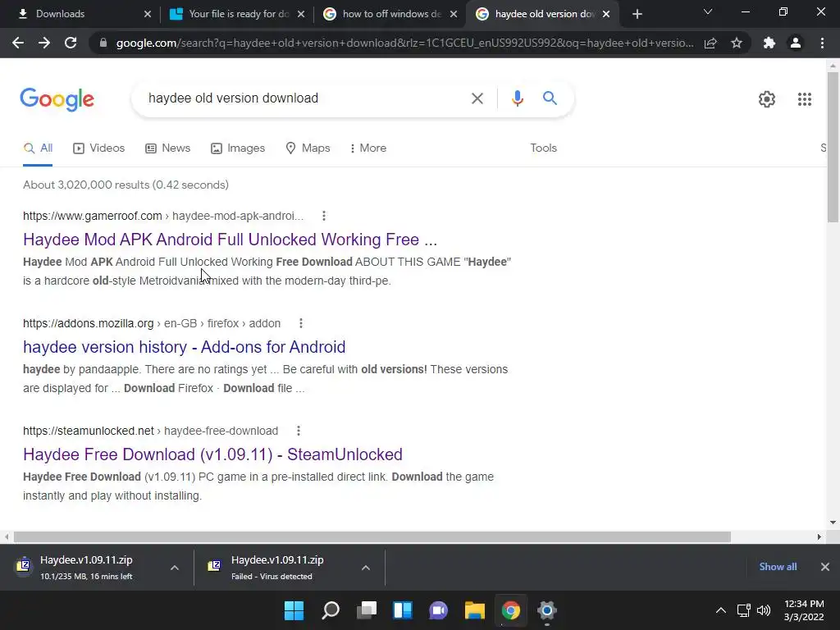The image size is (840, 630).
Task: Open Widgets from taskbar
Action: 402,610
